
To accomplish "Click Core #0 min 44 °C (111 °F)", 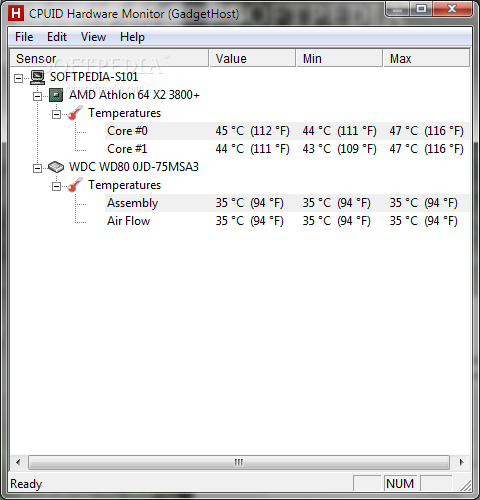I will (x=339, y=131).
